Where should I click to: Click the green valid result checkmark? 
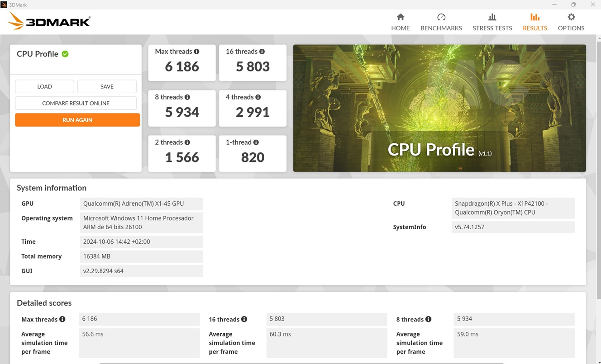click(65, 54)
